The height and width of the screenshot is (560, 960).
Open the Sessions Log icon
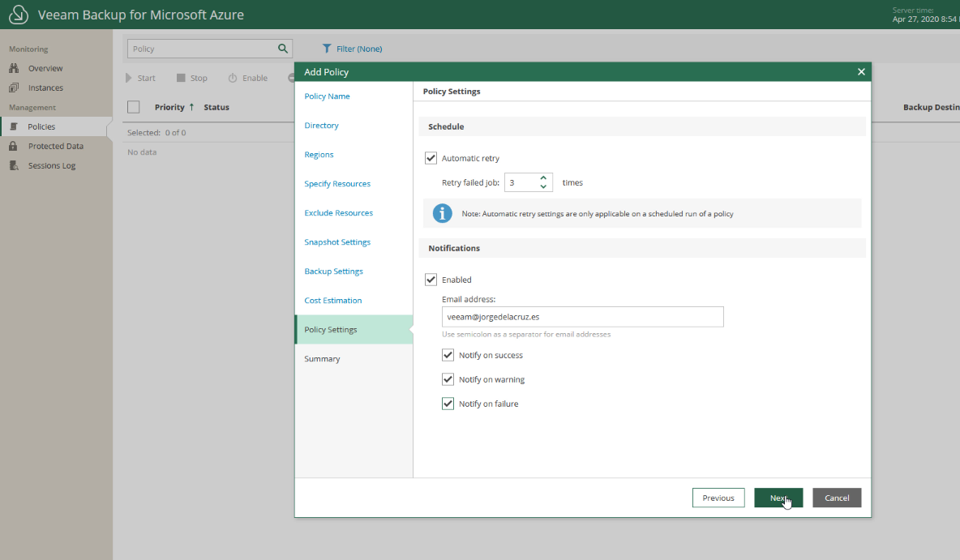click(14, 165)
